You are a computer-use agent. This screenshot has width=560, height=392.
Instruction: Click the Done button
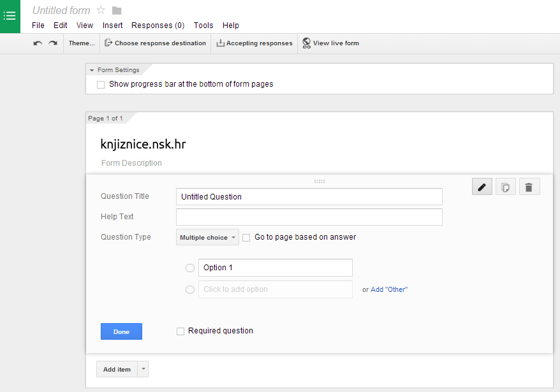click(121, 331)
